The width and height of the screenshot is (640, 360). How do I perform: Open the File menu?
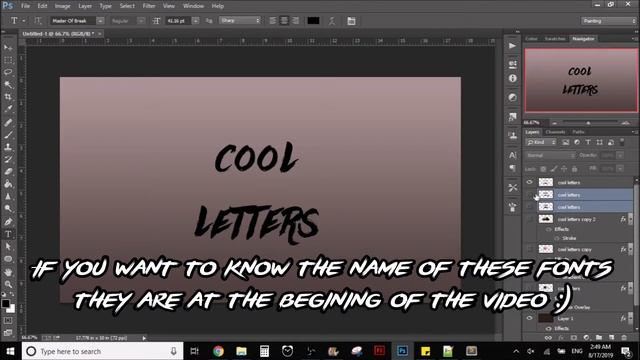point(25,6)
